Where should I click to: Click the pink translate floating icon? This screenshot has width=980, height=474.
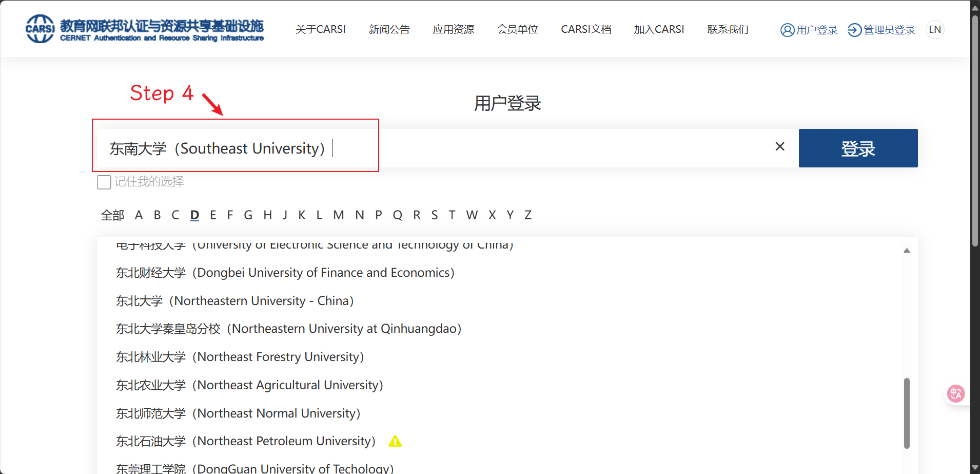point(955,394)
